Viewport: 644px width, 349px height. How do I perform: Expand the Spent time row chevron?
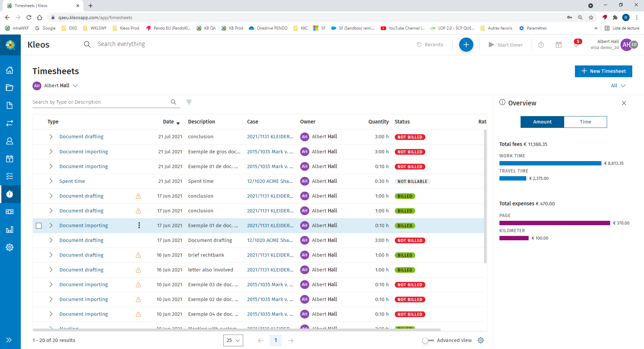(x=51, y=181)
